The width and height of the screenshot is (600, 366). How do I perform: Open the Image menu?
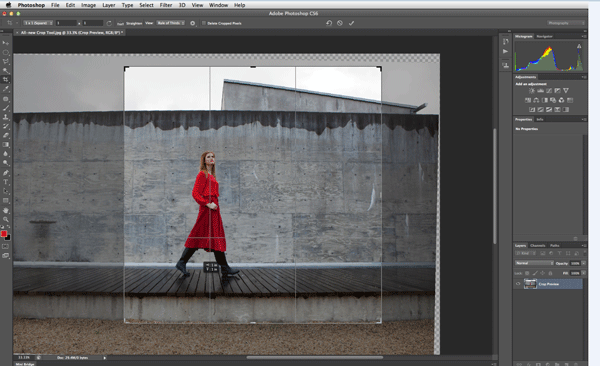coord(88,5)
